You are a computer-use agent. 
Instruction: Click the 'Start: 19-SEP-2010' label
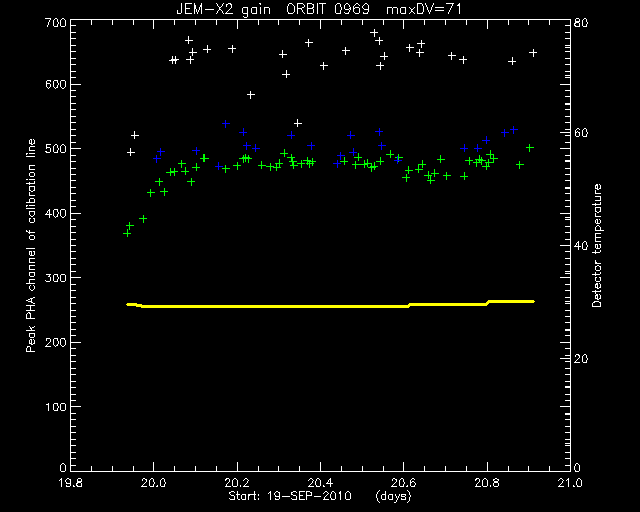pyautogui.click(x=290, y=496)
